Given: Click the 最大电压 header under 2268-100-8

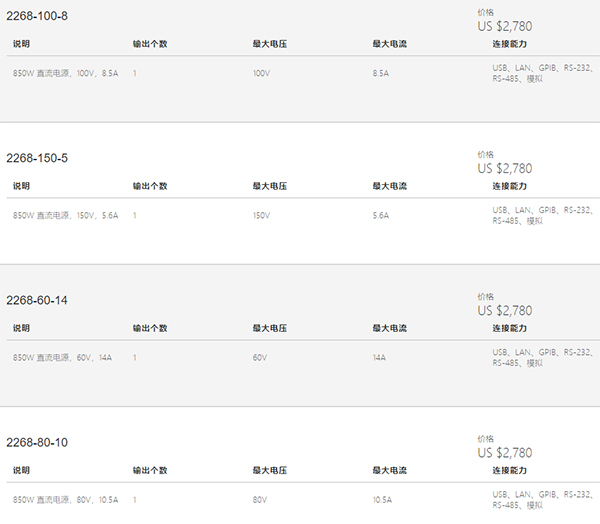Looking at the screenshot, I should coord(270,44).
